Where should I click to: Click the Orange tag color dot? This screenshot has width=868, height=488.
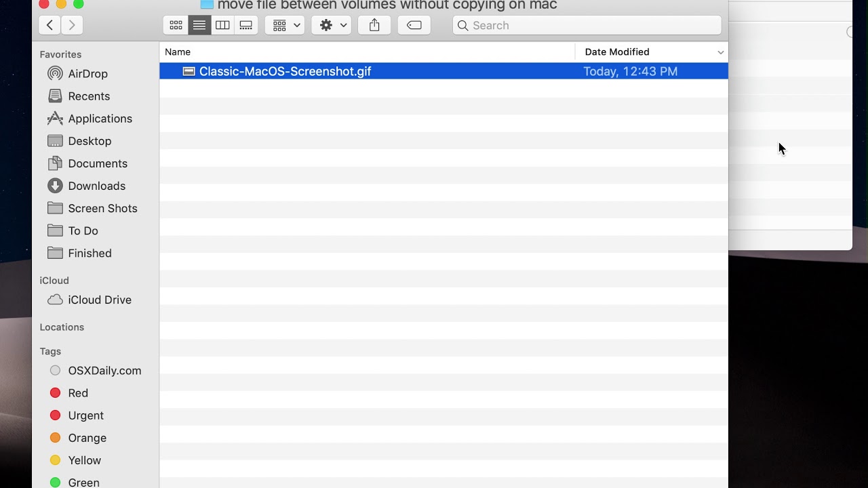point(56,437)
